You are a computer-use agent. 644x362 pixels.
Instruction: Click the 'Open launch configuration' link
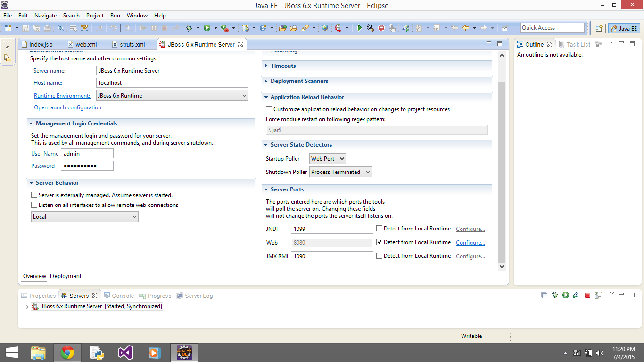pyautogui.click(x=68, y=107)
